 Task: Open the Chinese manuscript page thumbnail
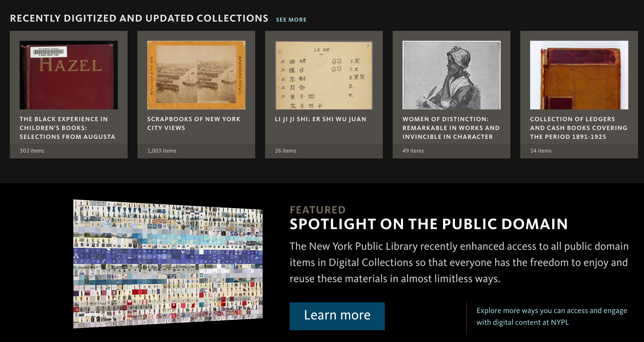tap(324, 75)
